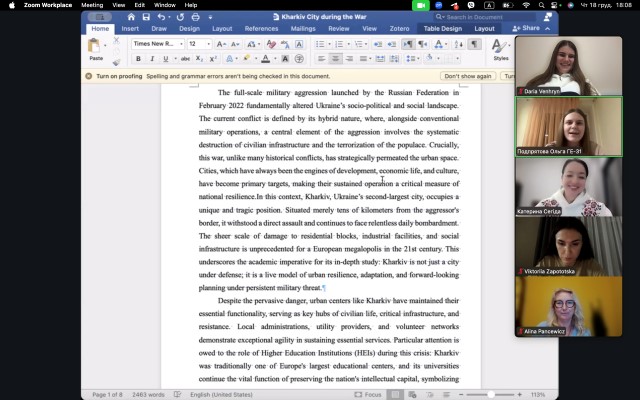Adjust the zoom slider in status bar
The height and width of the screenshot is (400, 640).
click(x=492, y=395)
